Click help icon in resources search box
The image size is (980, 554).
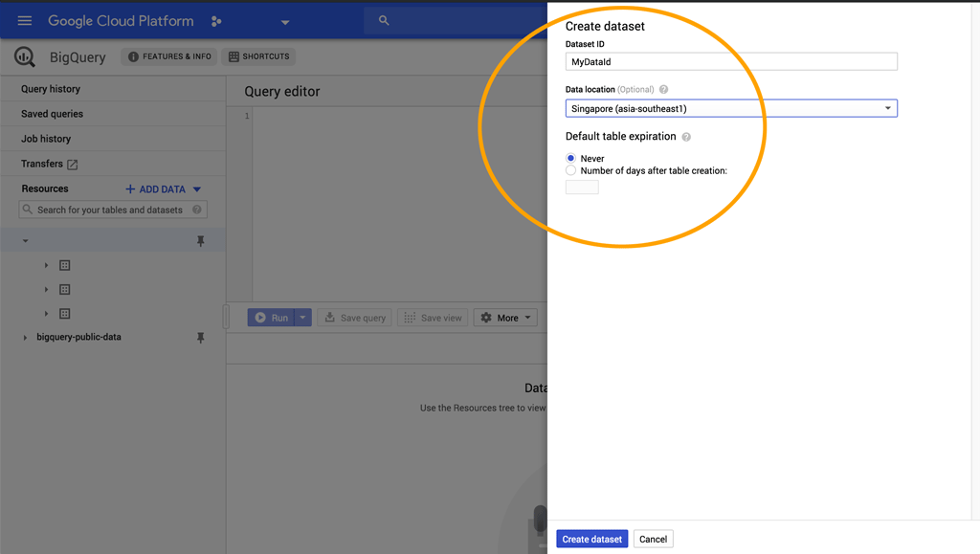tap(197, 210)
